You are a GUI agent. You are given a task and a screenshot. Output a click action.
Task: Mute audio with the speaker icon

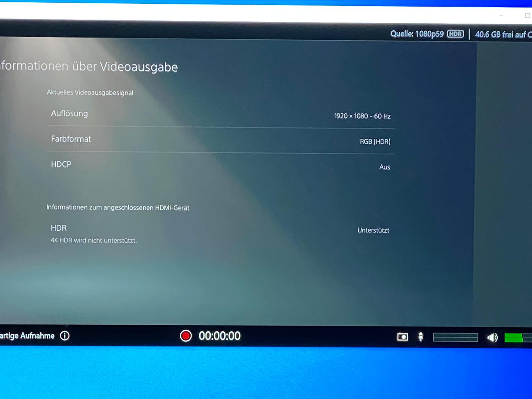point(492,338)
